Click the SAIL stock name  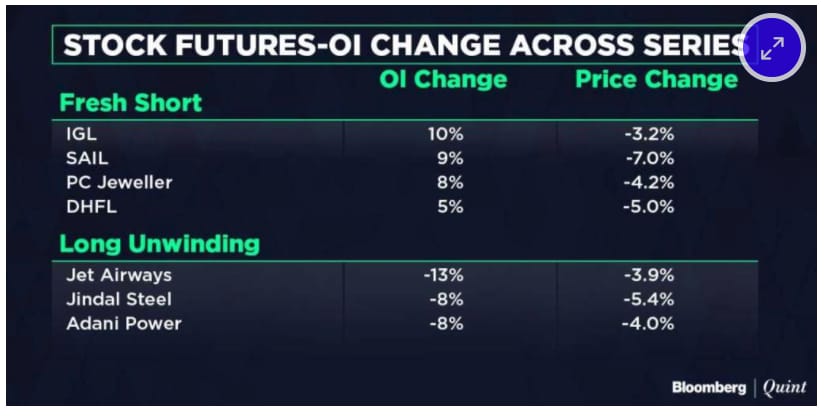pyautogui.click(x=86, y=157)
